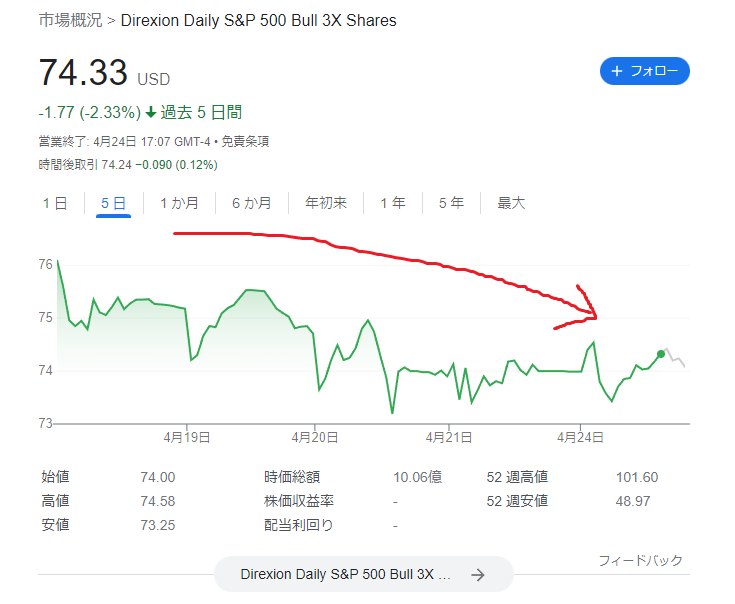The image size is (735, 604).
Task: Click the 4月24日 date label on chart axis
Action: click(x=580, y=437)
